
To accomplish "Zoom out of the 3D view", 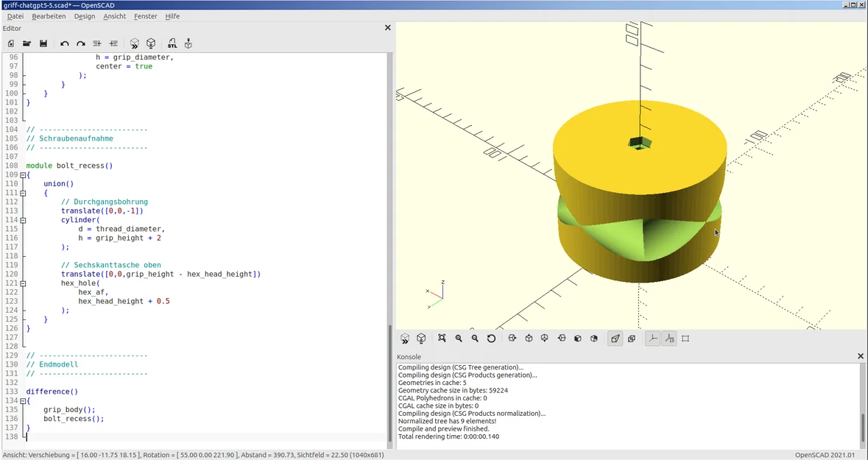I will [x=474, y=339].
